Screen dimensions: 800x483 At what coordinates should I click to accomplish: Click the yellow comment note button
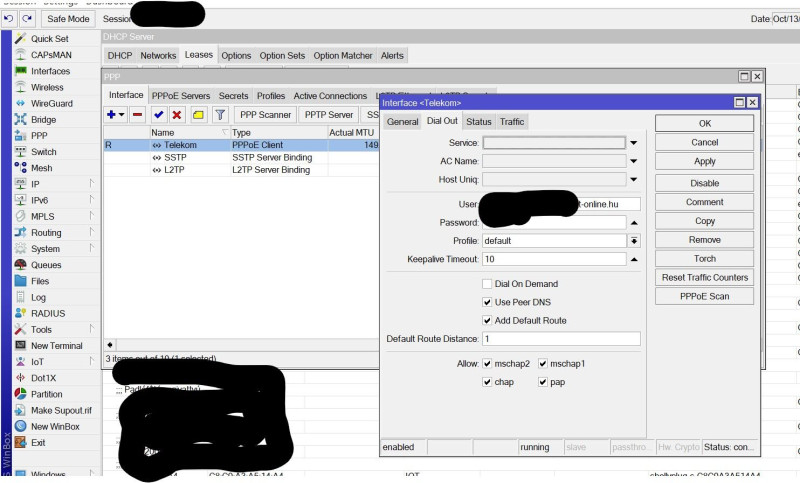pyautogui.click(x=198, y=115)
